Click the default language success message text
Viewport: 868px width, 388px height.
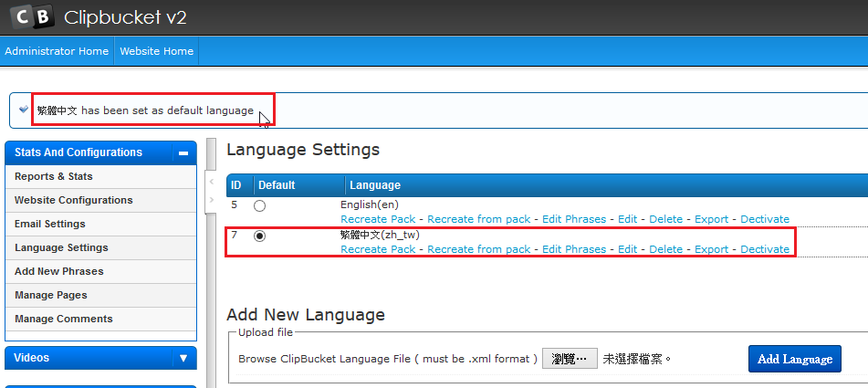[x=145, y=110]
